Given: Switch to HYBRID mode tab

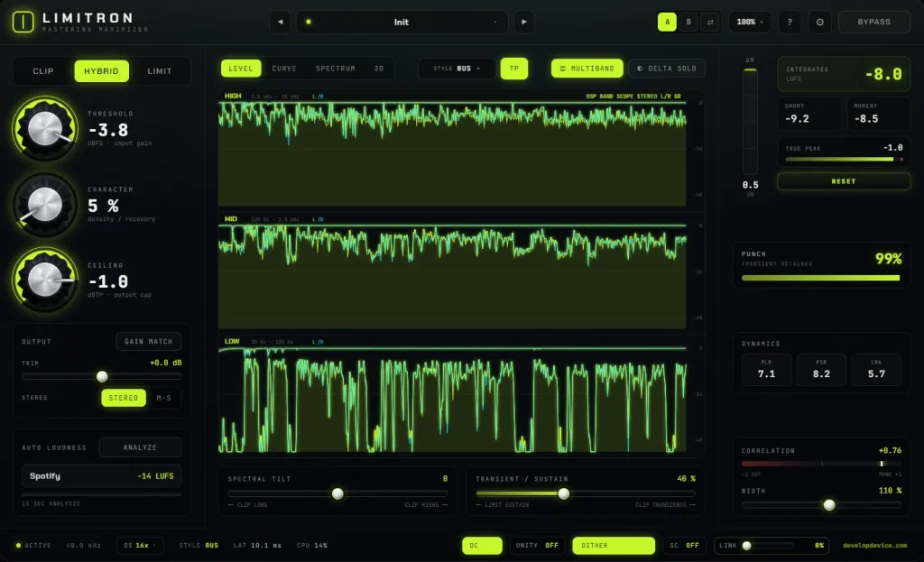Looking at the screenshot, I should [x=101, y=70].
